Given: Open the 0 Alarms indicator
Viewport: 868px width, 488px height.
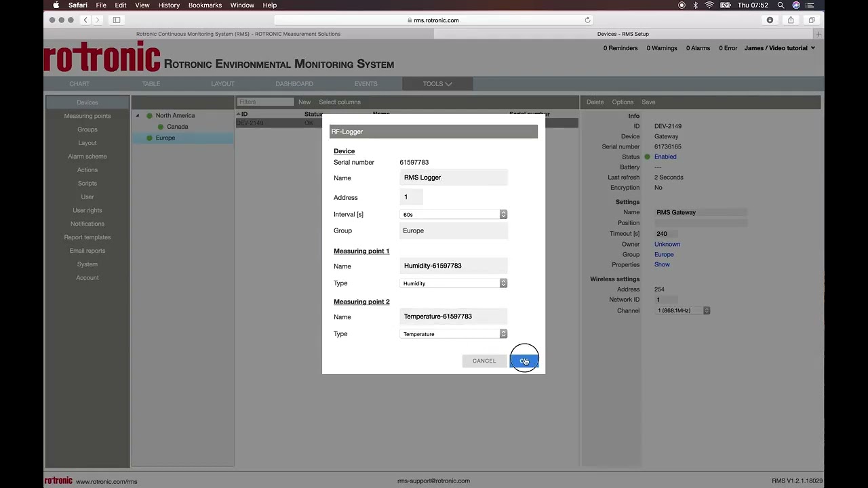Looking at the screenshot, I should (698, 48).
